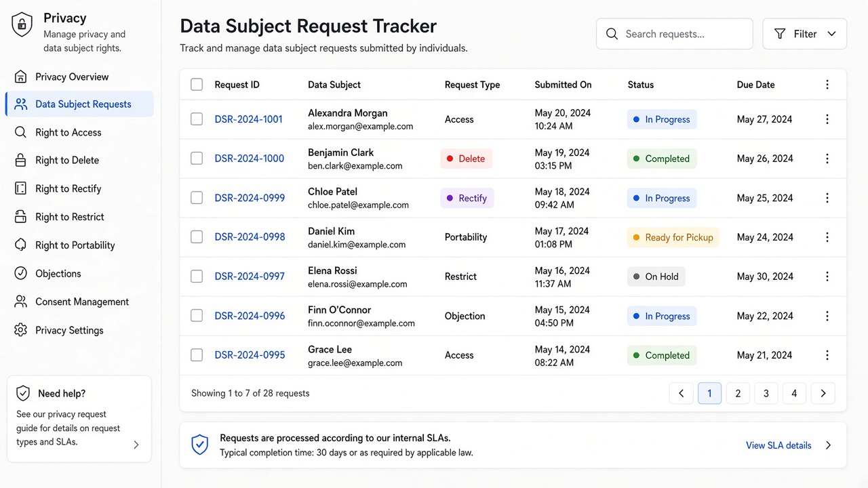Select the checkbox for Grace Lee's request
This screenshot has height=488, width=868.
coord(197,355)
